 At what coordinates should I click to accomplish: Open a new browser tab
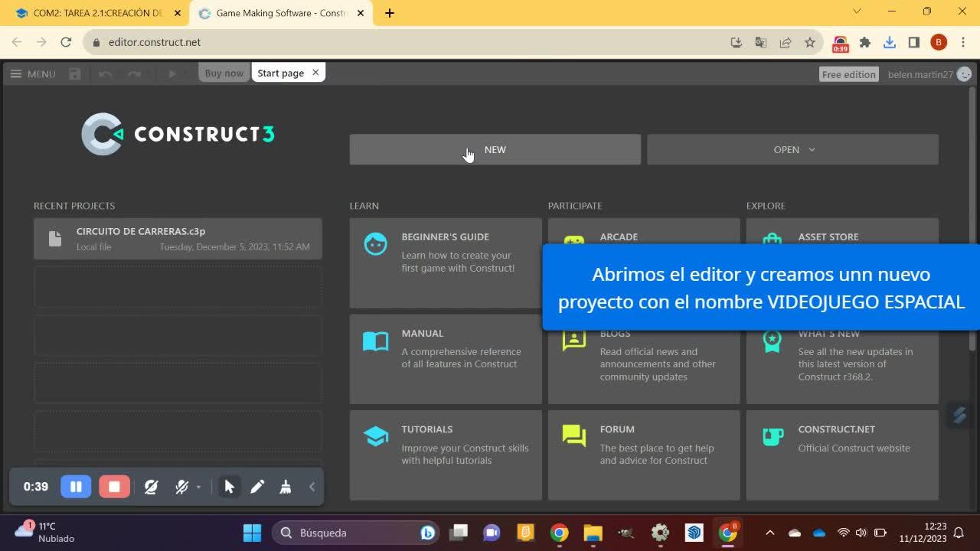(x=390, y=13)
